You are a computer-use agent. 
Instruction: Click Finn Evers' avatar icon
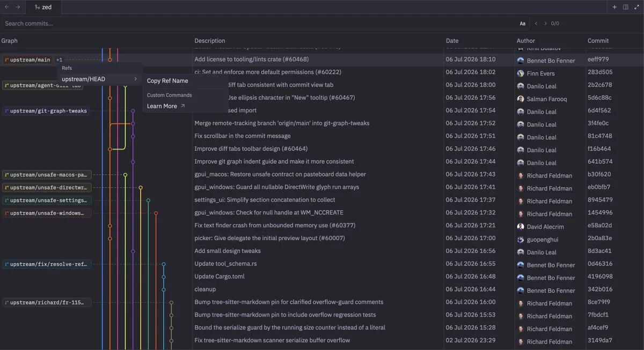(521, 73)
